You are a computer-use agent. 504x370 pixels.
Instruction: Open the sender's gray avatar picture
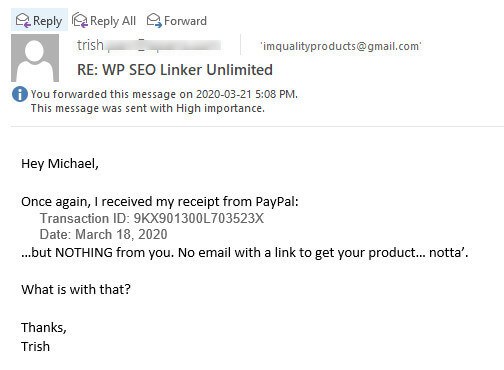[x=35, y=58]
